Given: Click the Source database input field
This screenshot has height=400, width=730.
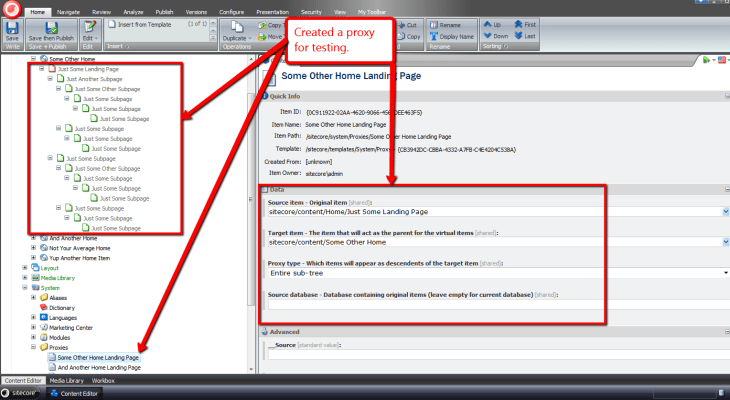Looking at the screenshot, I should coord(495,304).
